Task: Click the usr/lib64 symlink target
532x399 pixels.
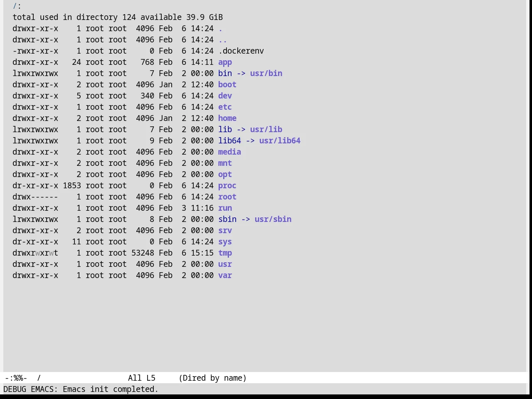Action: (x=280, y=141)
